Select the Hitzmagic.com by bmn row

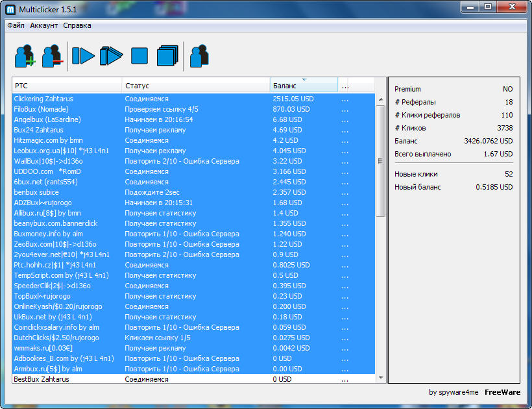click(194, 140)
